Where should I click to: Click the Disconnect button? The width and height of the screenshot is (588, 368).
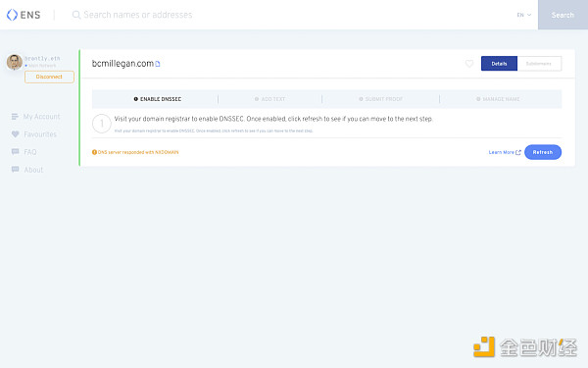point(49,77)
